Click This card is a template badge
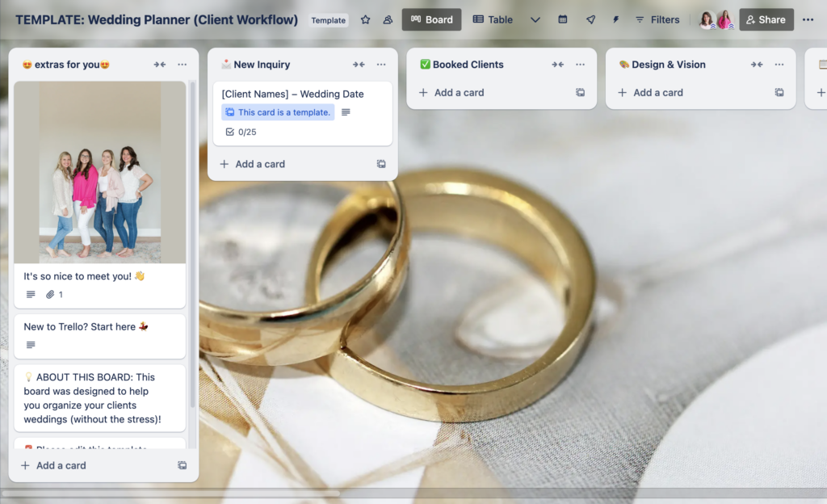 pyautogui.click(x=278, y=112)
